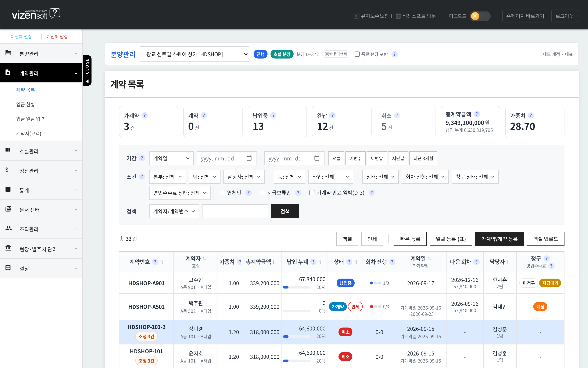Open calendar picker of start date field
Viewport: 588px width, 368px height.
coord(249,158)
